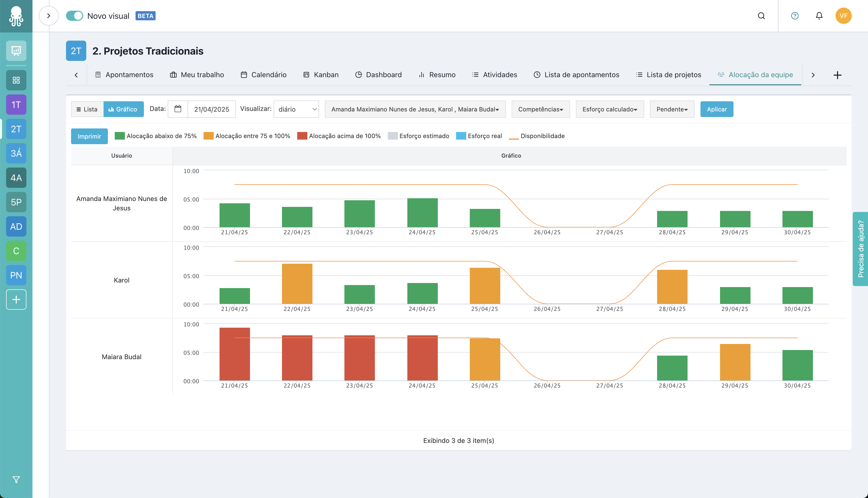
Task: Add a new view tab with plus
Action: pos(837,75)
